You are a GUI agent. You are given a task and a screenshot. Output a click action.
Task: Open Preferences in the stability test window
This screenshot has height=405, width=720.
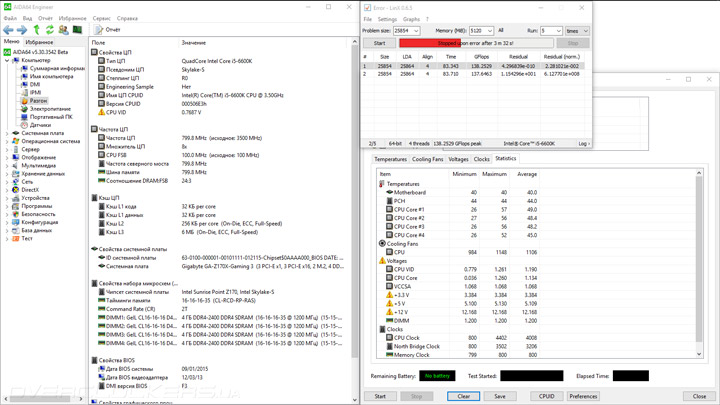tap(583, 396)
